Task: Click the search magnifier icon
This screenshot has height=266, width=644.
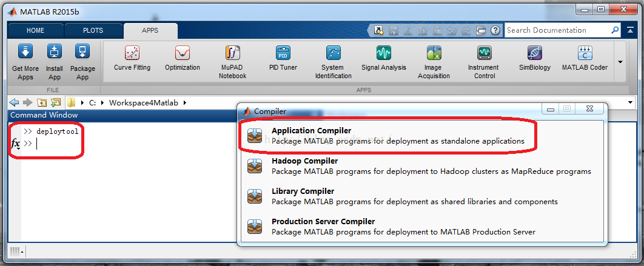Action: (x=615, y=30)
